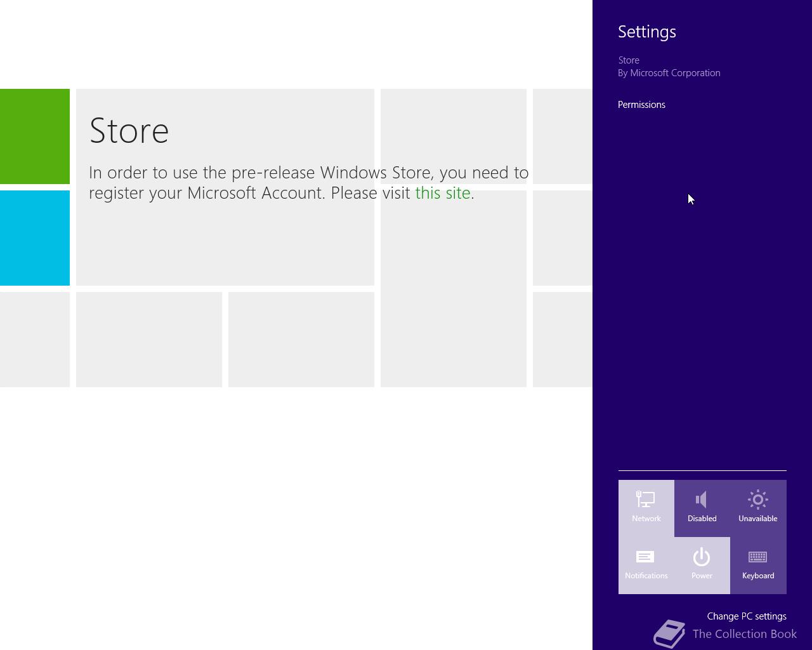Click the pre-release Windows Store message text
Screen dimensions: 812x650
coord(309,183)
